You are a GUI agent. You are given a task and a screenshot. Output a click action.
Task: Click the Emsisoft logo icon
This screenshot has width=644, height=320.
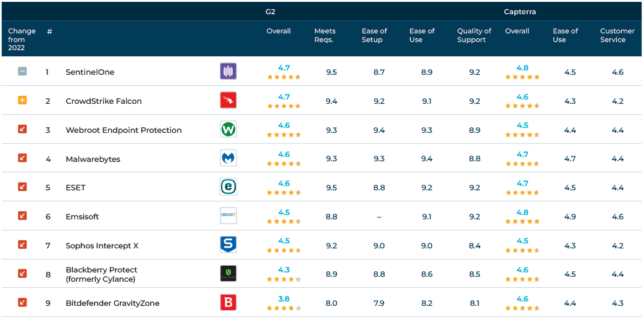tap(228, 216)
